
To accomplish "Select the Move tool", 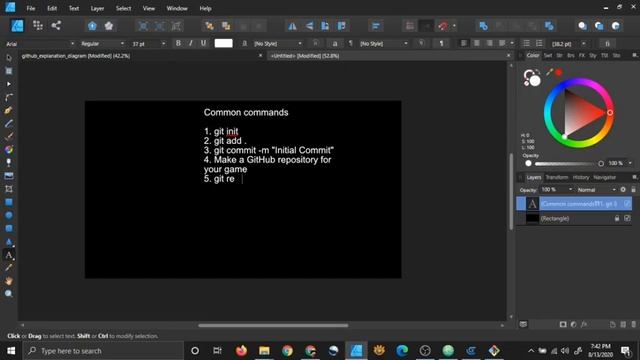I will [x=9, y=58].
